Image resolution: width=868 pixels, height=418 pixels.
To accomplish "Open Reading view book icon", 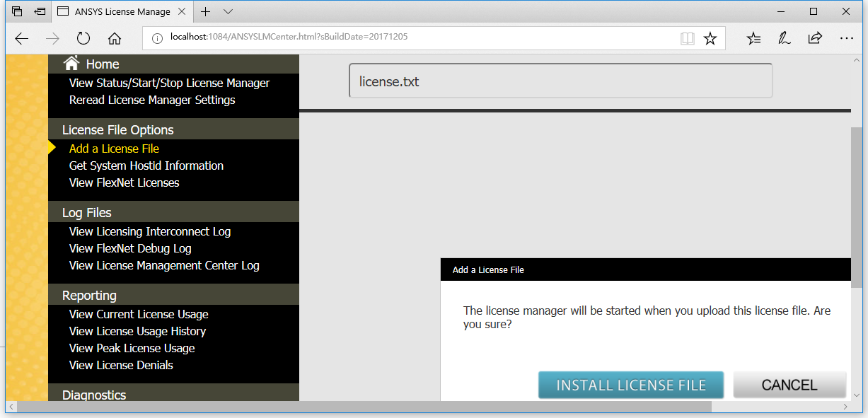I will [688, 38].
